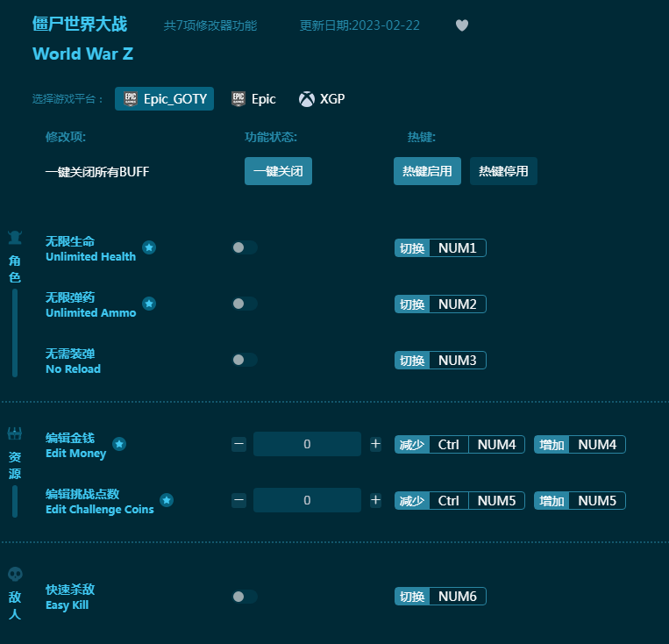Decrease Edit Money with minus button
The image size is (669, 644).
238,444
